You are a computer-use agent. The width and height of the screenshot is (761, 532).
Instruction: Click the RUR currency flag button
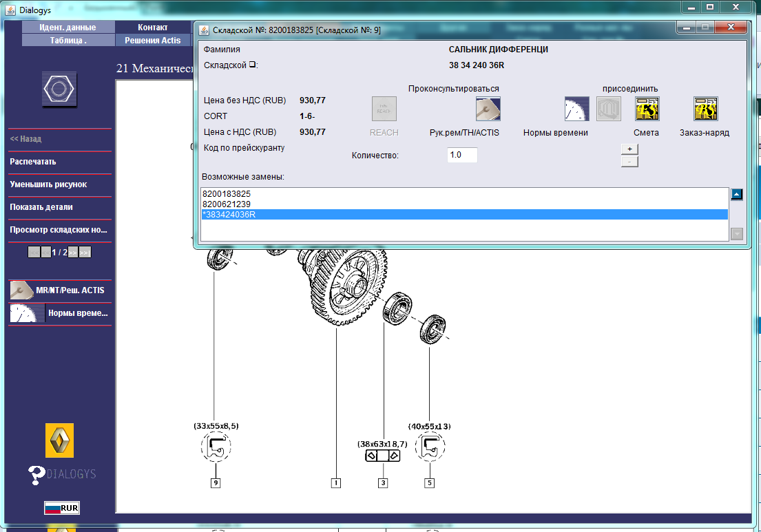click(x=61, y=508)
